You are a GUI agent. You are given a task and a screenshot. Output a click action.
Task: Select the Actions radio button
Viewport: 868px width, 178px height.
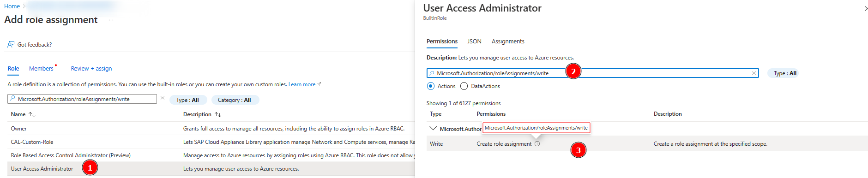431,86
